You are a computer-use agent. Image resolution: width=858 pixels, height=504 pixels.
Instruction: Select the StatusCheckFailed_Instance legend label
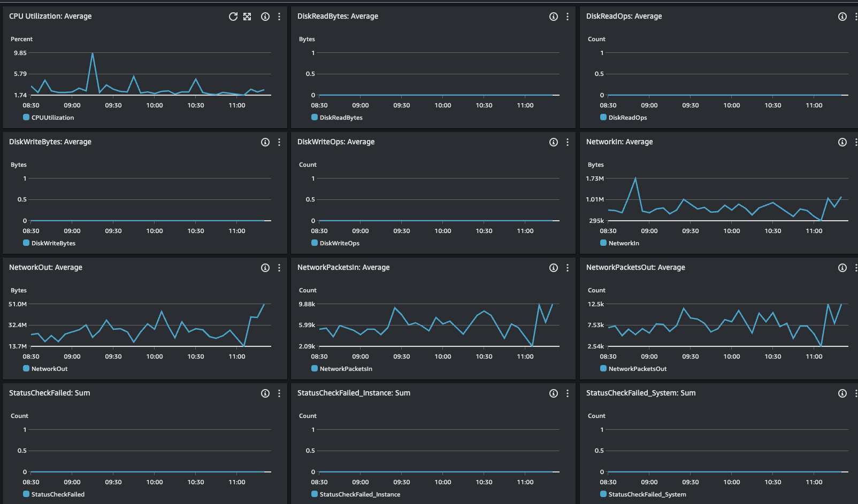(x=360, y=494)
